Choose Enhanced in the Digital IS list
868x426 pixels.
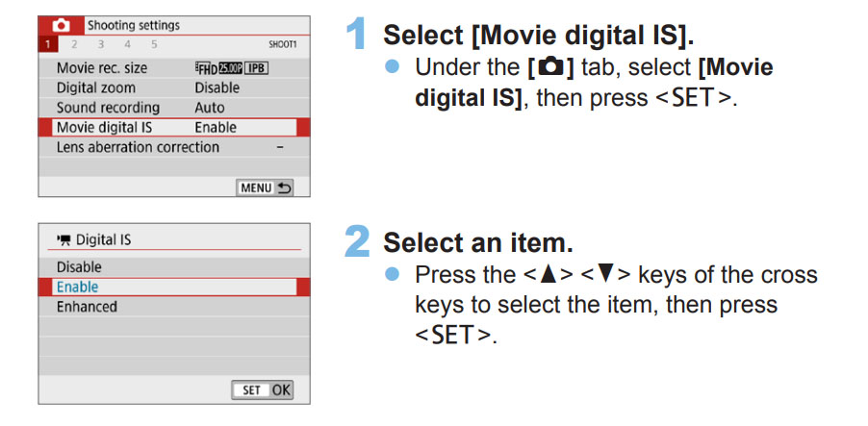(87, 307)
